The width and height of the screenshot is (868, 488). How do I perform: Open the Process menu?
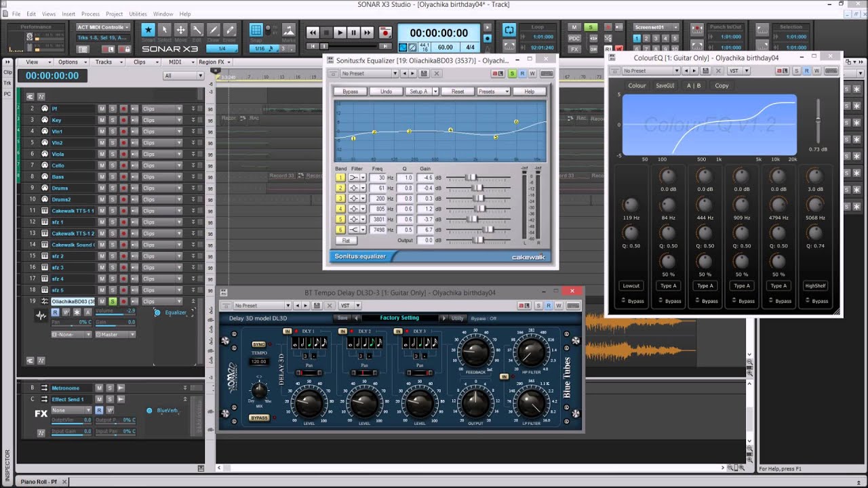point(90,14)
